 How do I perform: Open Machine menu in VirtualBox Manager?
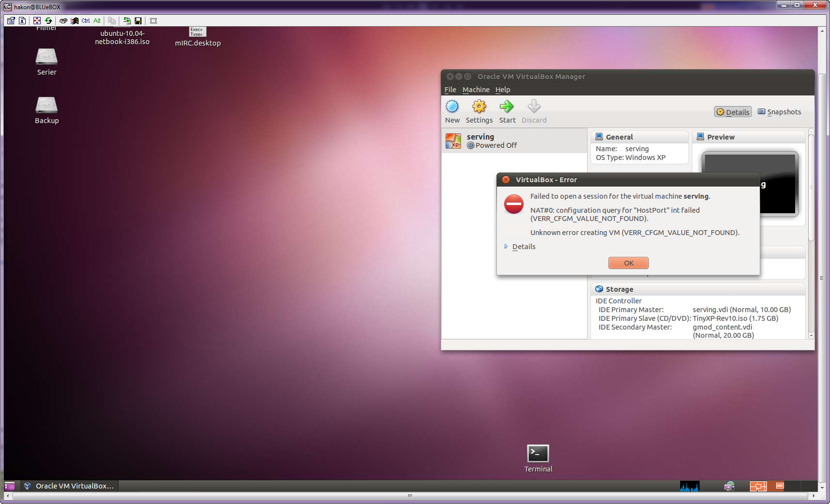tap(476, 90)
